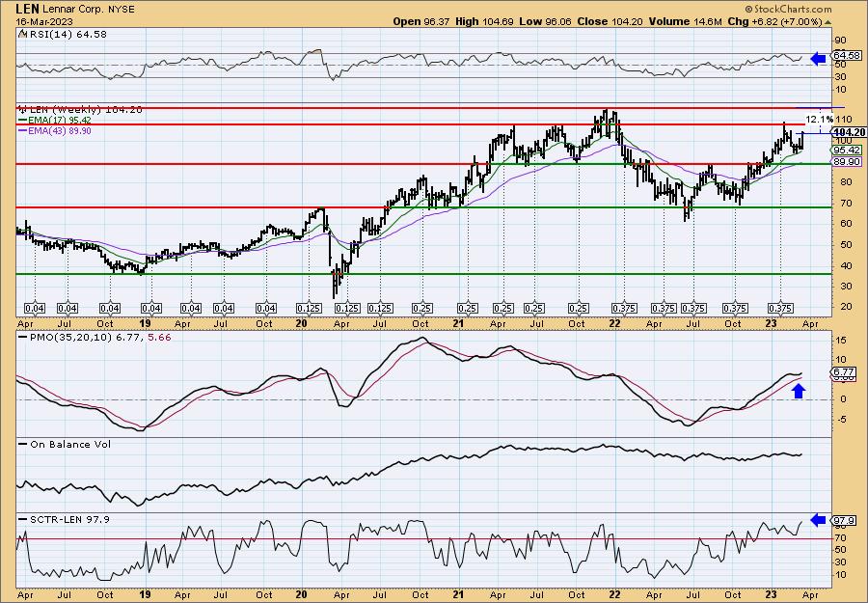Viewport: 868px width, 603px height.
Task: Click the black line icon before PMO label
Action: [x=22, y=337]
